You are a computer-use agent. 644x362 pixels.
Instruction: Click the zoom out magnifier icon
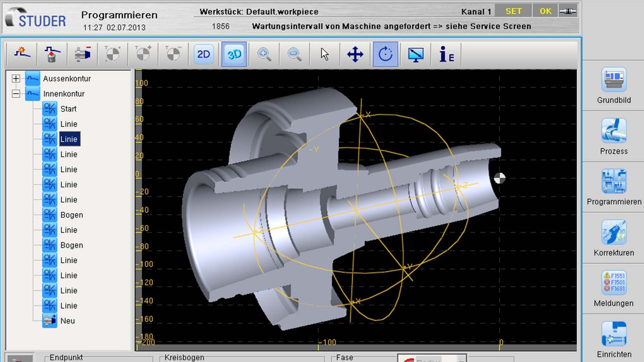(295, 54)
